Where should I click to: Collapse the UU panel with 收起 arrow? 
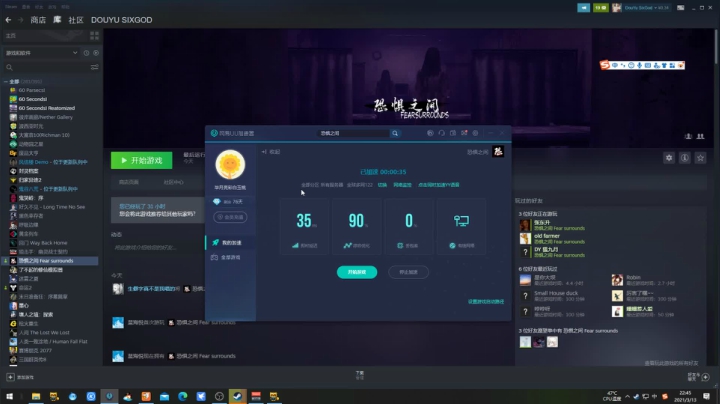coord(271,152)
